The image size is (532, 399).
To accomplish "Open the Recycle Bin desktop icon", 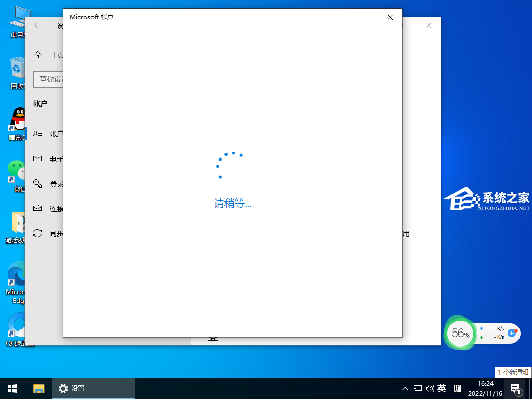I will pos(17,69).
